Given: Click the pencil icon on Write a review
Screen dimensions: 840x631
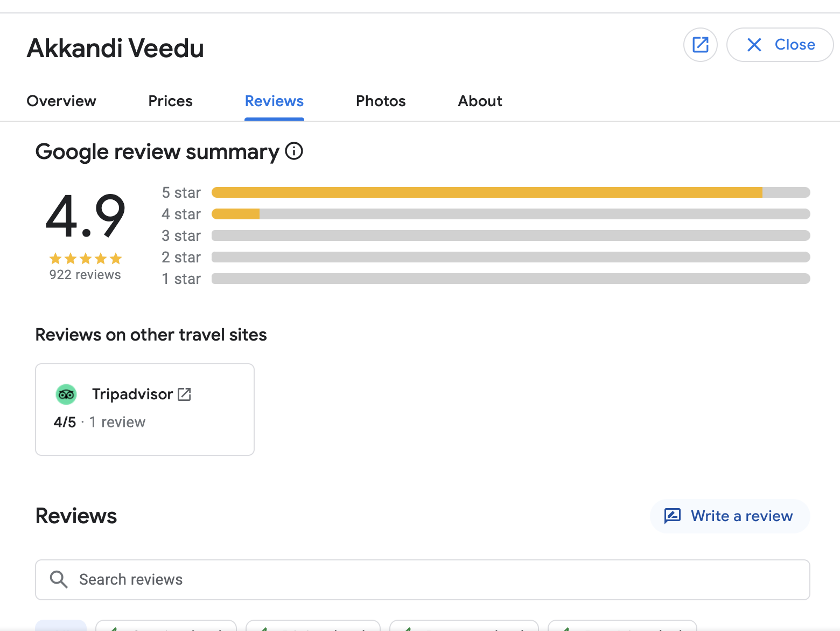Looking at the screenshot, I should coord(673,516).
